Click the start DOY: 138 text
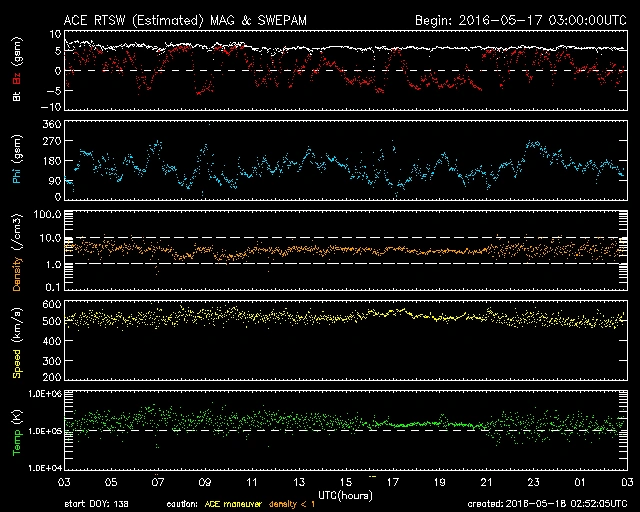The height and width of the screenshot is (512, 640). pyautogui.click(x=97, y=504)
